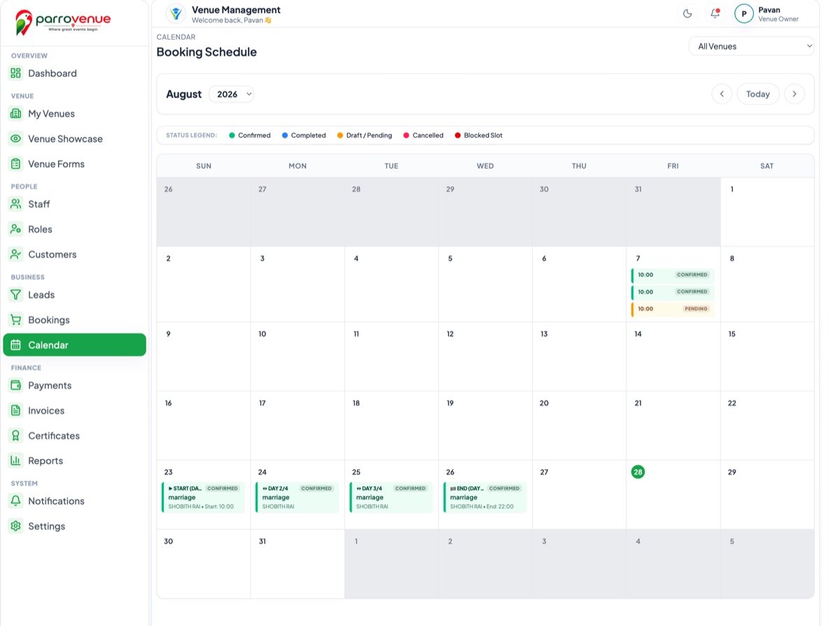This screenshot has height=626, width=840.
Task: Select August 31 day cell
Action: (x=297, y=564)
